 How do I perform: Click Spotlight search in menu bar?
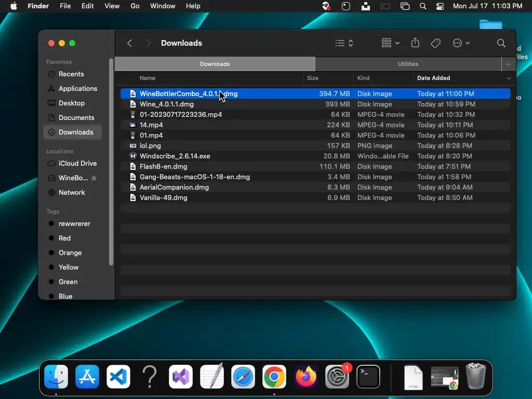(423, 6)
